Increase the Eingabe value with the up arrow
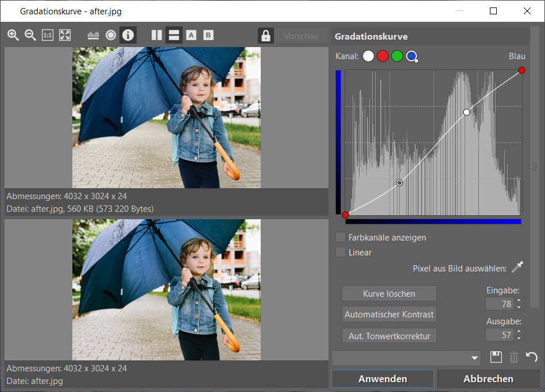Viewport: 545px width, 392px height. [519, 300]
